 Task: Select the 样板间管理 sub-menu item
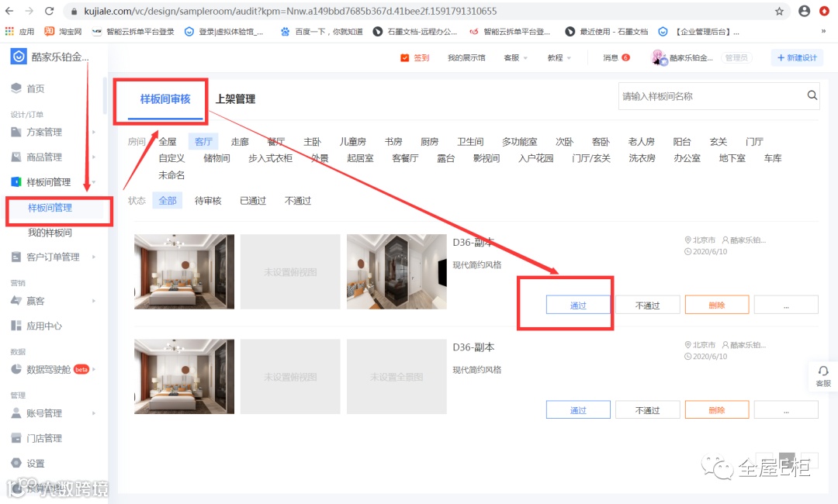tap(50, 208)
